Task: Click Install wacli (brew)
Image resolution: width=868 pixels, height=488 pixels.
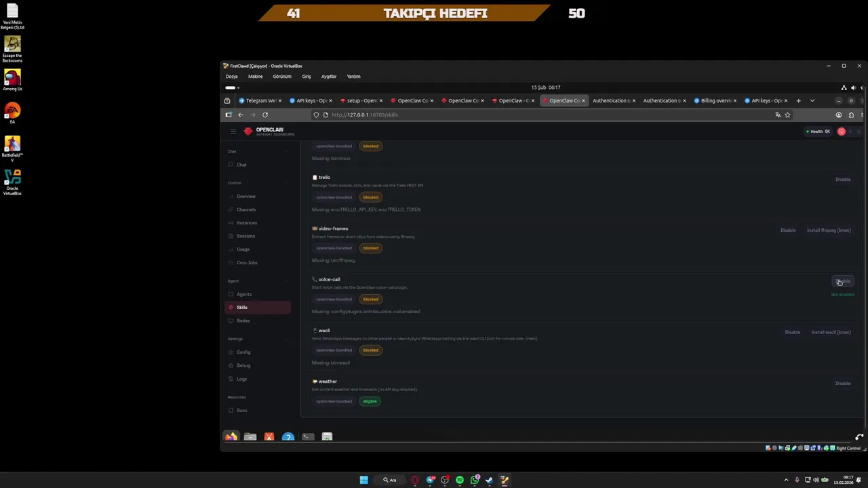Action: click(x=831, y=332)
